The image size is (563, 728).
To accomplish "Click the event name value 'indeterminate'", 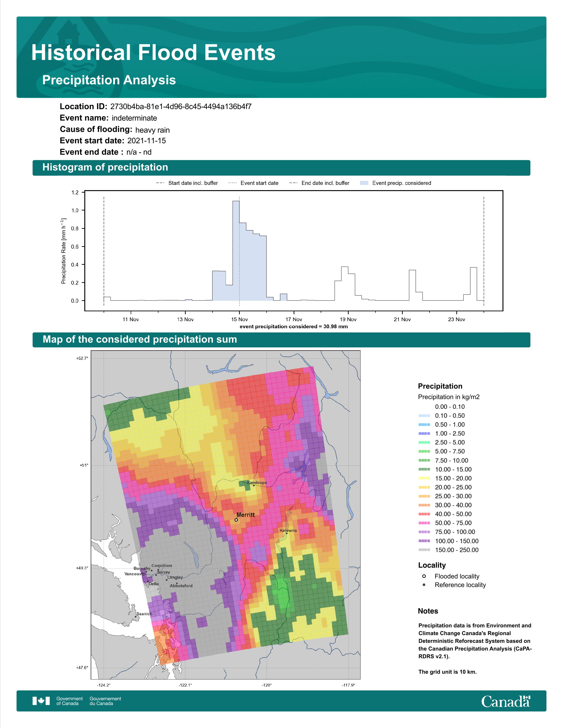I will [134, 118].
